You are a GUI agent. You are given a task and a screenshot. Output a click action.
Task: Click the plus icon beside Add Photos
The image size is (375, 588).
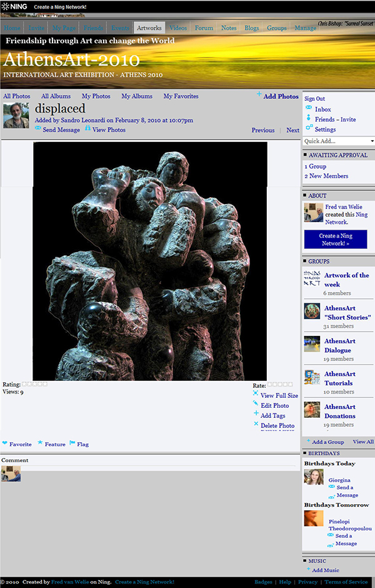pyautogui.click(x=259, y=94)
